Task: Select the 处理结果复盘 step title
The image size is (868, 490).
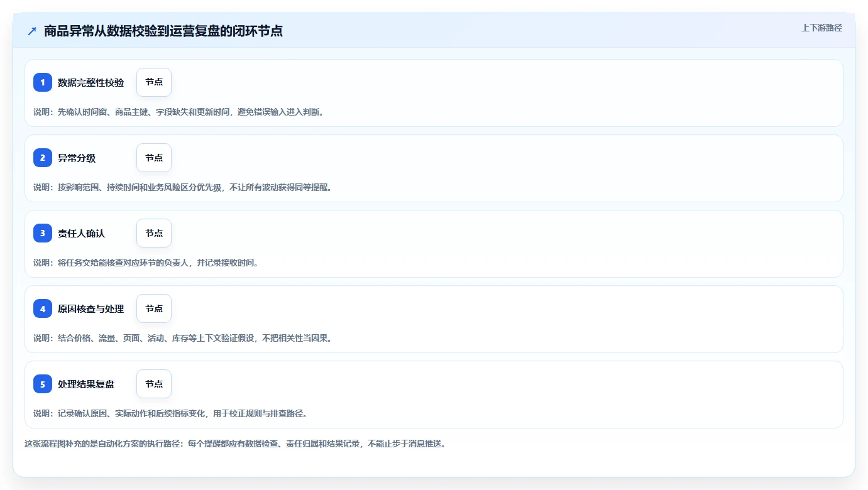Action: [86, 384]
